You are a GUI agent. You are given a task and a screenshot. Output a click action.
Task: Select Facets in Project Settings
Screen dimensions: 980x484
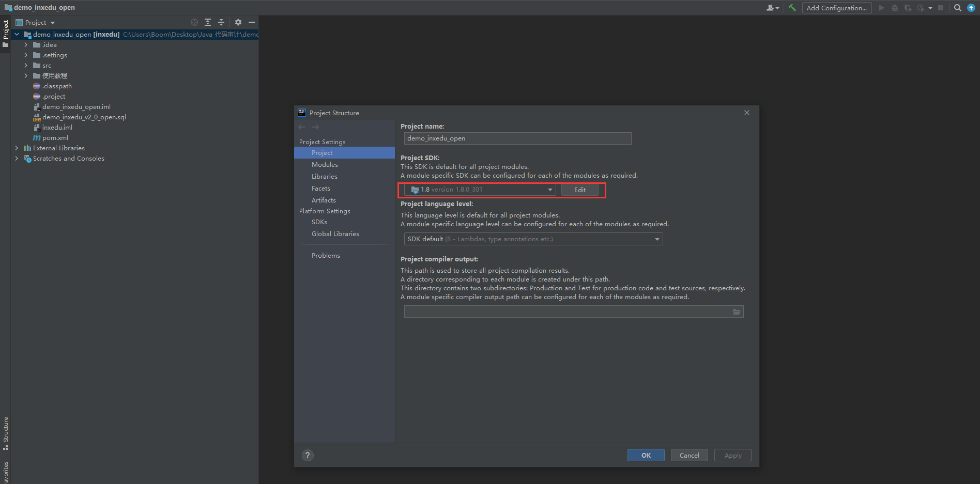[344, 189]
